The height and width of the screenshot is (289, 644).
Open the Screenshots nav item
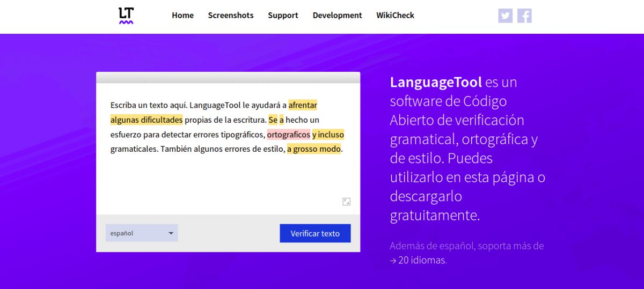pyautogui.click(x=231, y=16)
